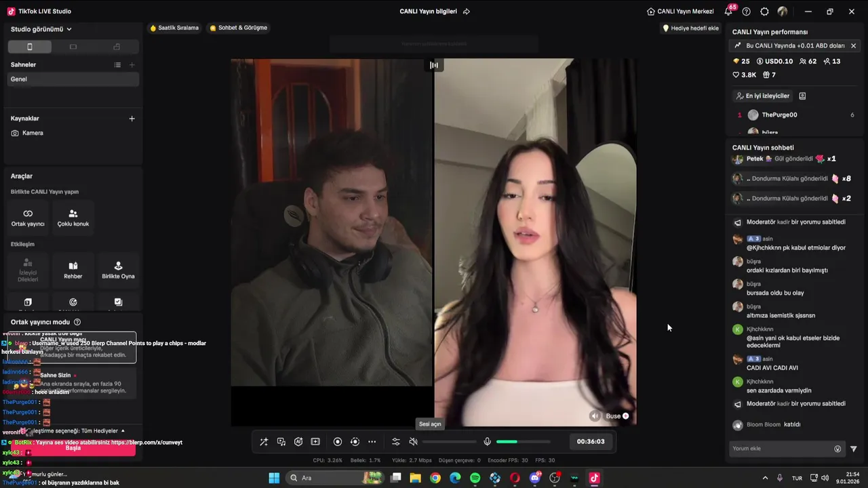Open Spotify from the taskbar
The height and width of the screenshot is (488, 868).
[475, 478]
